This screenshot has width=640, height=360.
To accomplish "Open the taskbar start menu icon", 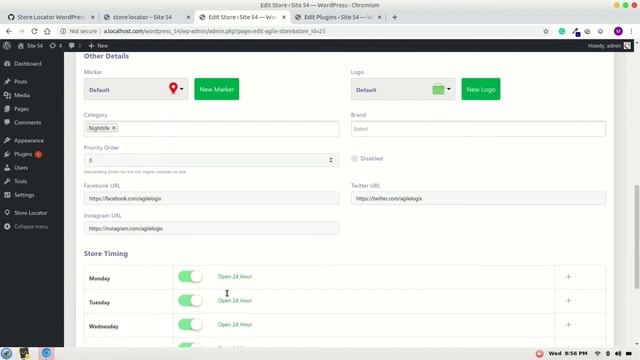I will coord(7,353).
